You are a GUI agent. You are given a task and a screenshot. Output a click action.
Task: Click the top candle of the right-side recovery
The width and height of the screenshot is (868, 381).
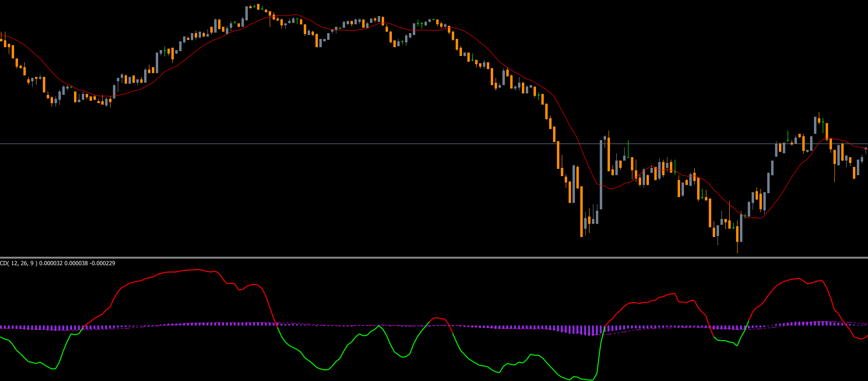(x=815, y=125)
